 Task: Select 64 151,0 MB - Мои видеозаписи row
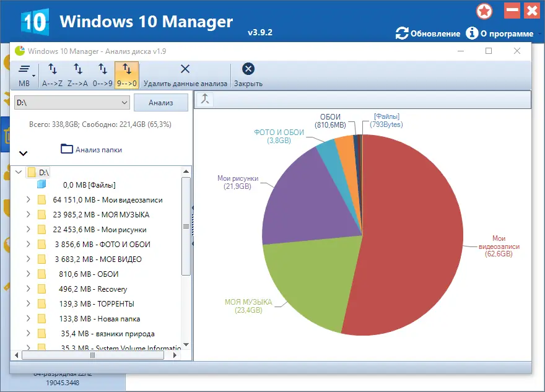108,200
